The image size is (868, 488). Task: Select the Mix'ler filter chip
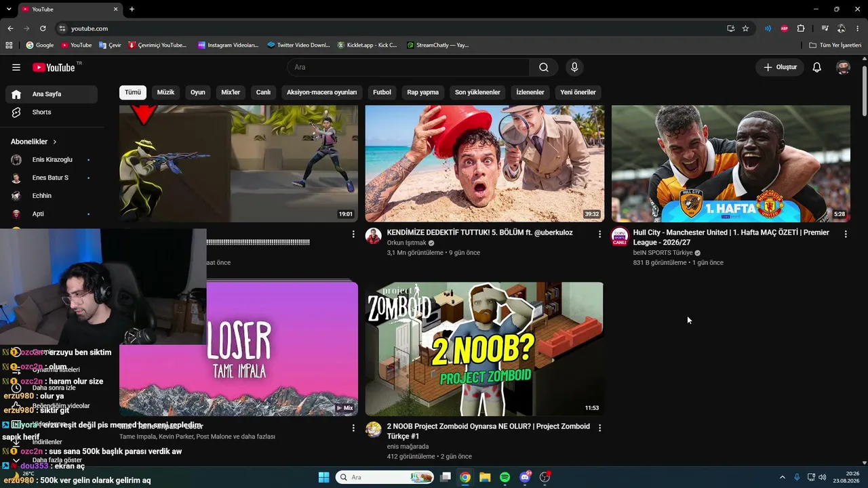[x=231, y=92]
